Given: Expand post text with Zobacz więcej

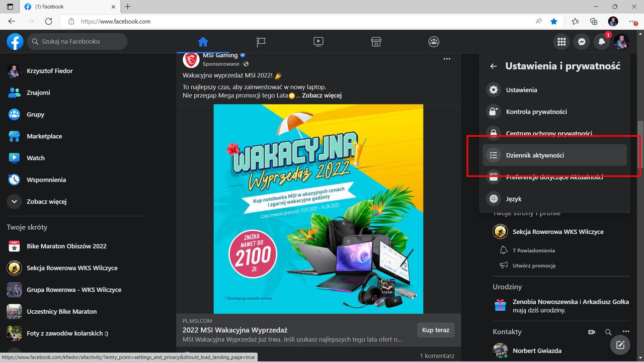Looking at the screenshot, I should [x=322, y=96].
